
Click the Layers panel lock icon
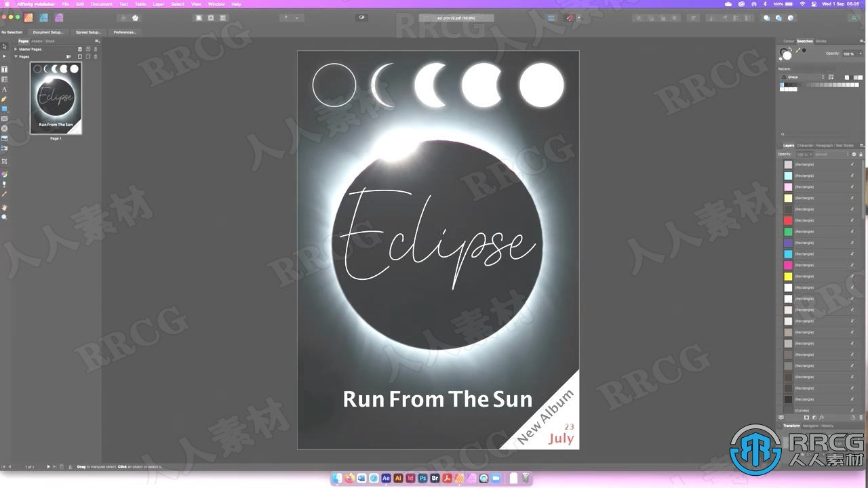(x=861, y=155)
